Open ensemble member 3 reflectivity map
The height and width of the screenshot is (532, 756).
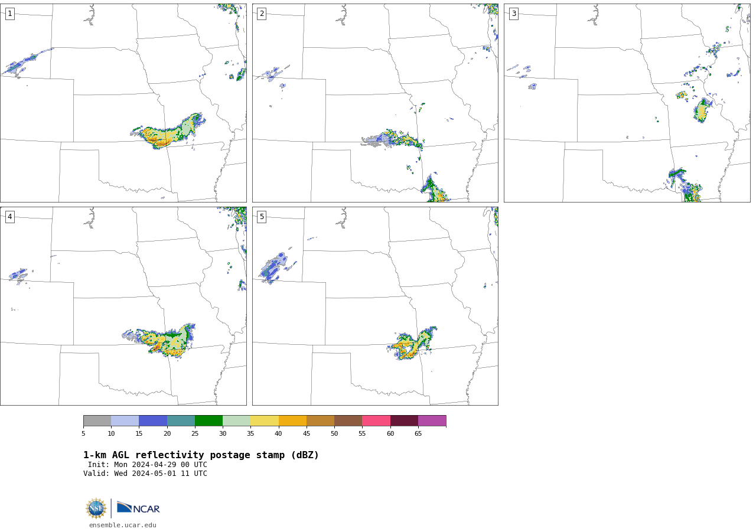627,103
